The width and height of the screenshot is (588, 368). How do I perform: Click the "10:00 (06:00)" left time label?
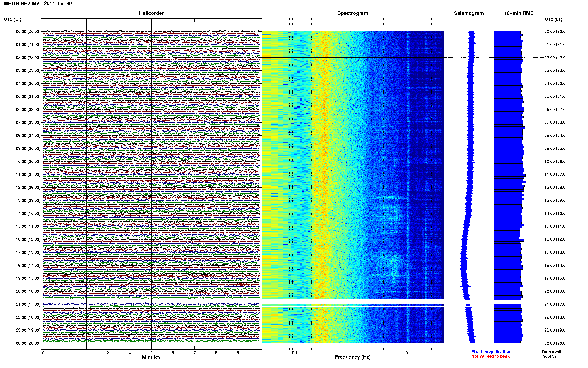coord(28,161)
